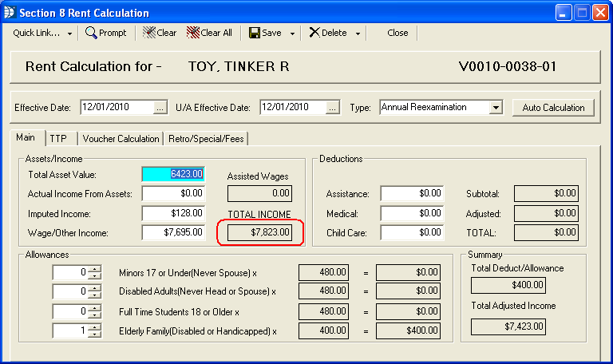Click the Save floppy disk icon

[255, 33]
